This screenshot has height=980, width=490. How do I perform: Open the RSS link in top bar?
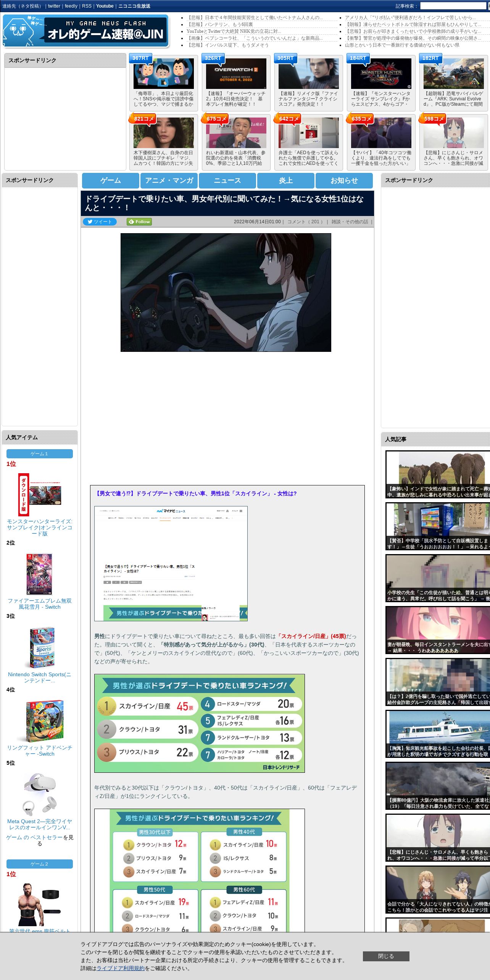[x=87, y=6]
